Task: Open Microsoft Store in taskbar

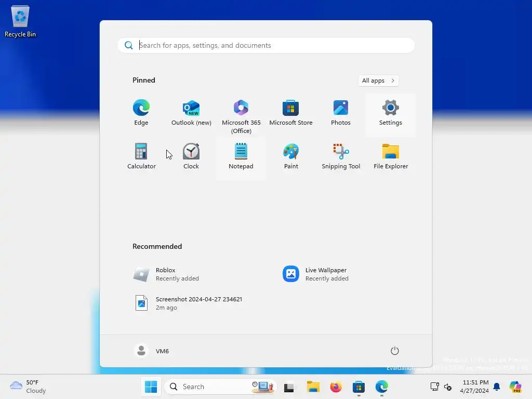Action: click(x=358, y=387)
